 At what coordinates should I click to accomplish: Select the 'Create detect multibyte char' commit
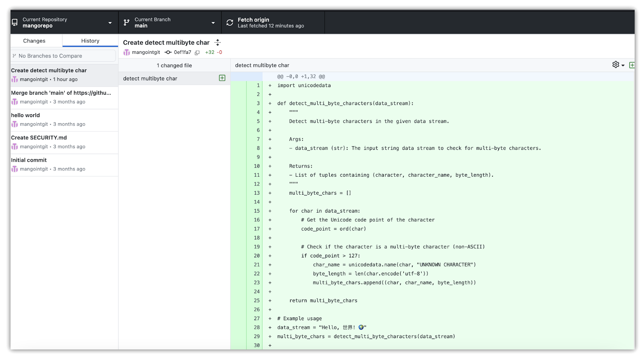(64, 75)
